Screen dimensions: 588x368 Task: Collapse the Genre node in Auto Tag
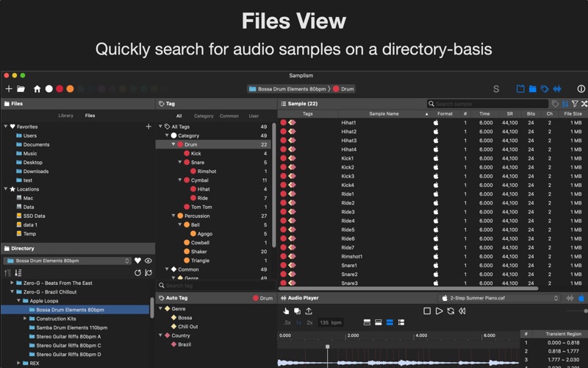(160, 308)
